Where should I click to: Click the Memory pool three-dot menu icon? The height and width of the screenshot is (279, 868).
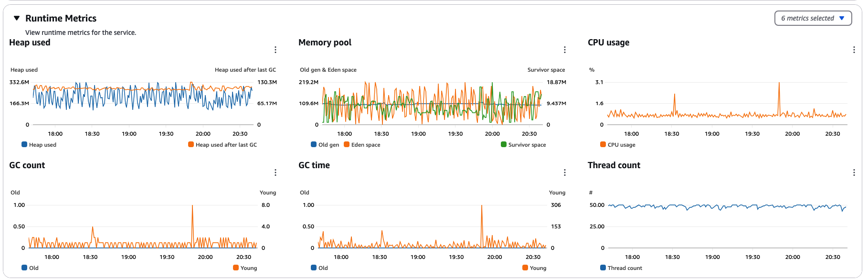pos(564,50)
